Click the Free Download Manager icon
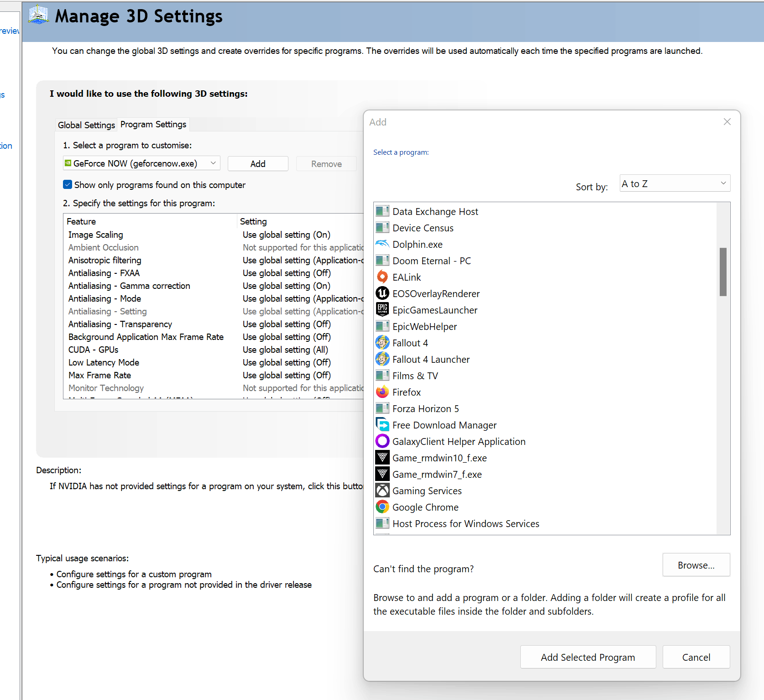The height and width of the screenshot is (700, 764). click(x=382, y=425)
